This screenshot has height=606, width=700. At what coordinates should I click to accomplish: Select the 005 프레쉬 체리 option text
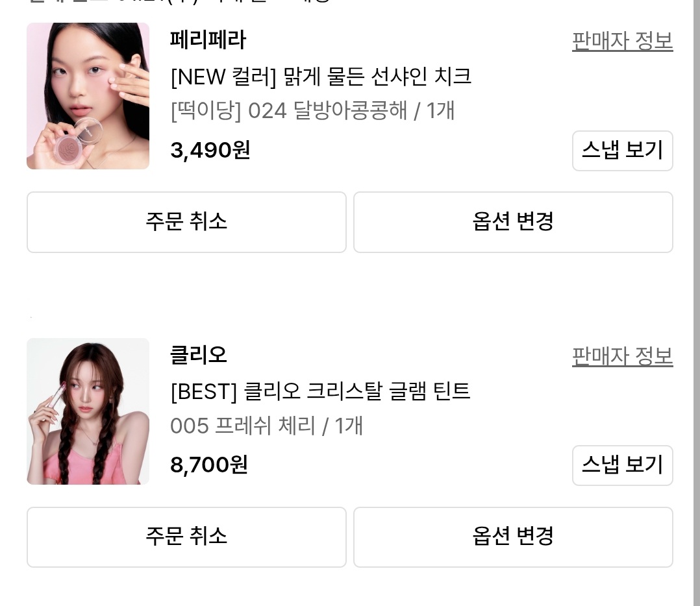[x=266, y=426]
